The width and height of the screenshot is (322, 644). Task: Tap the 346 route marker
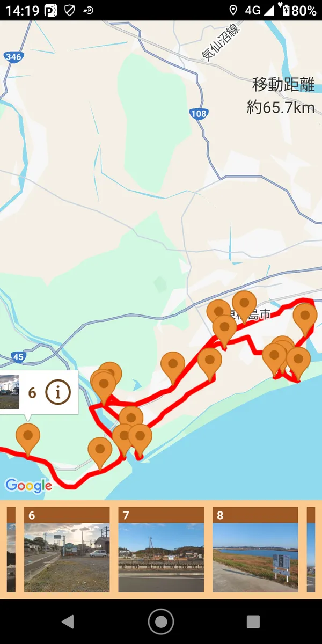(12, 56)
